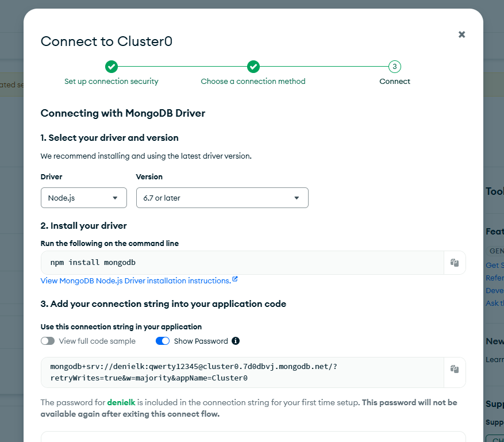Copy the connection string to clipboard
The width and height of the screenshot is (504, 442).
tap(454, 369)
